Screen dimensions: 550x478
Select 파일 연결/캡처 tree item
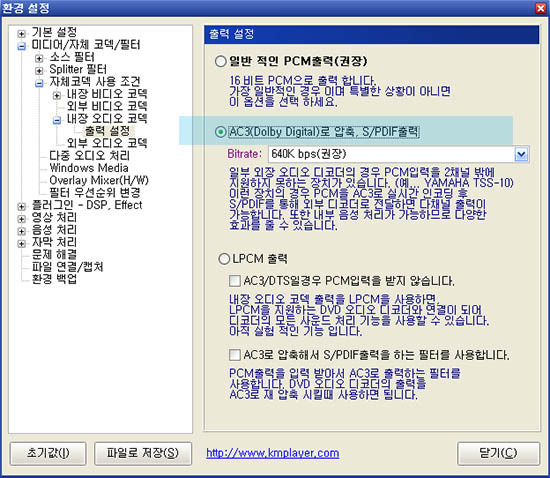coord(67,267)
